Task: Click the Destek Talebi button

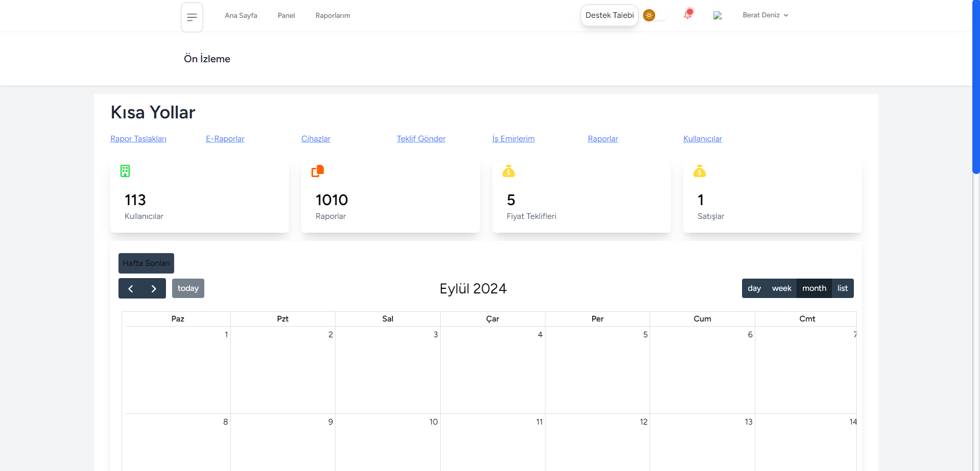Action: click(x=610, y=15)
